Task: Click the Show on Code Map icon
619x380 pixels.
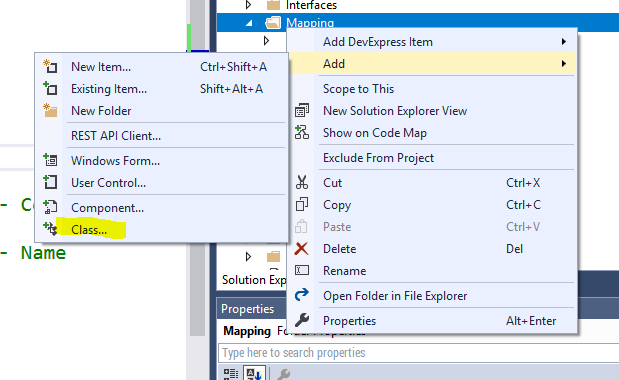Action: (302, 133)
